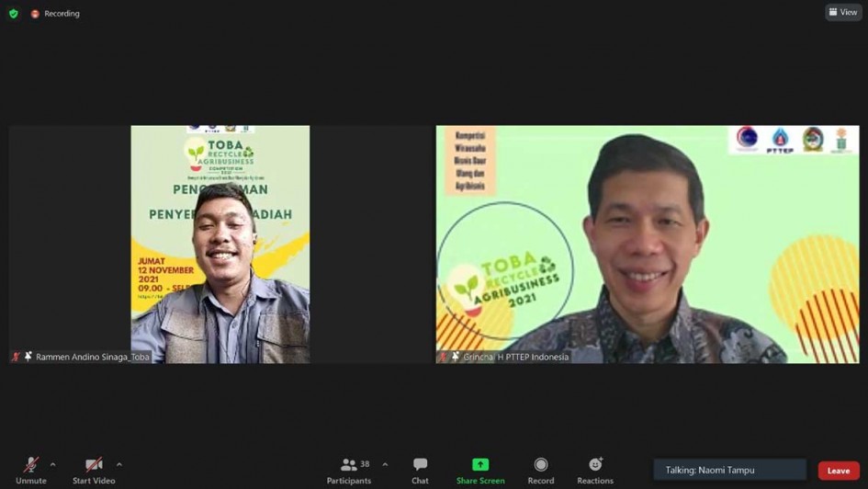The image size is (868, 489).
Task: Click the 'Rammen Andino Sinaga_Toba' name label
Action: click(x=93, y=358)
